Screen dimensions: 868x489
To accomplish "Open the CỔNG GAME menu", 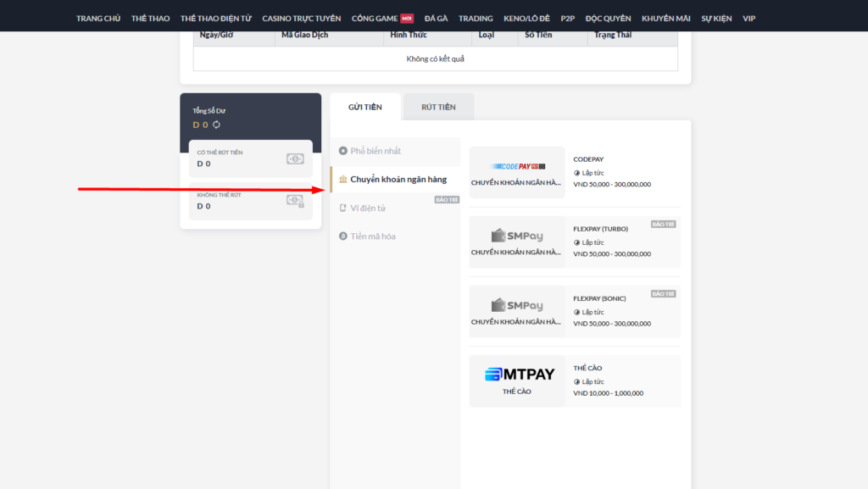I will pyautogui.click(x=375, y=18).
